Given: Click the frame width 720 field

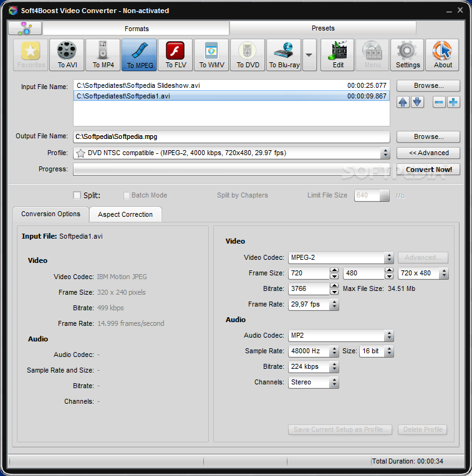Looking at the screenshot, I should 309,274.
